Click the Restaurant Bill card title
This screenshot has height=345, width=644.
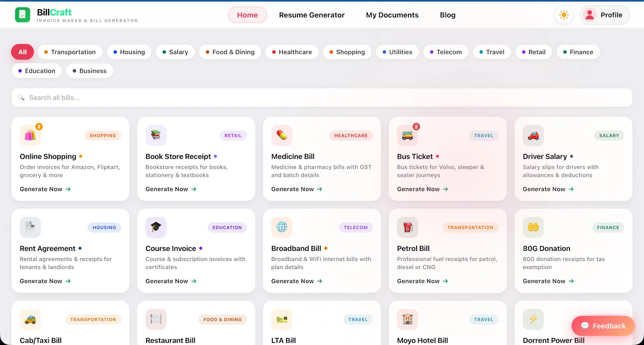[x=170, y=341]
